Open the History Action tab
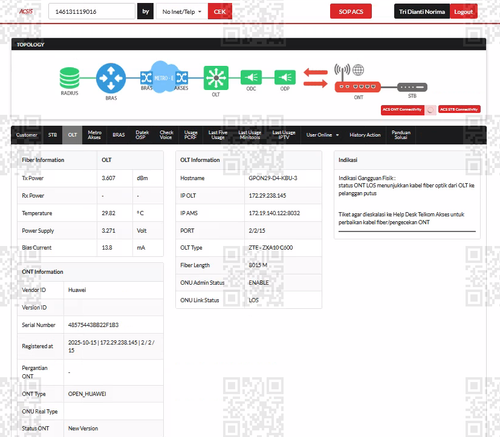The height and width of the screenshot is (437, 500). click(365, 135)
